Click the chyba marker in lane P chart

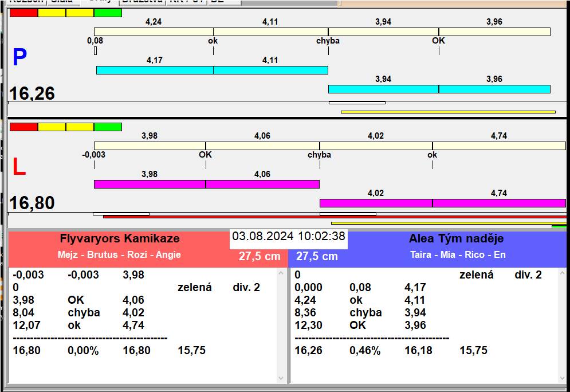328,41
